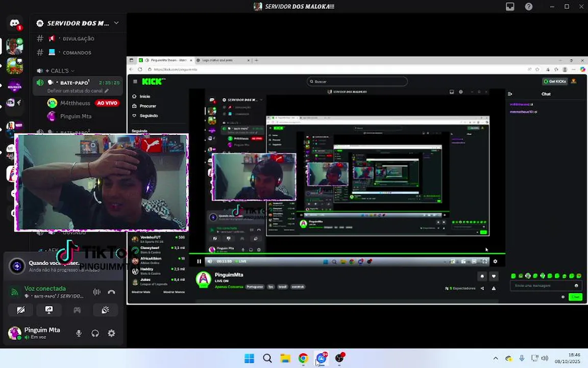Image resolution: width=588 pixels, height=368 pixels.
Task: Toggle camera off button in voice panel
Action: (20, 310)
